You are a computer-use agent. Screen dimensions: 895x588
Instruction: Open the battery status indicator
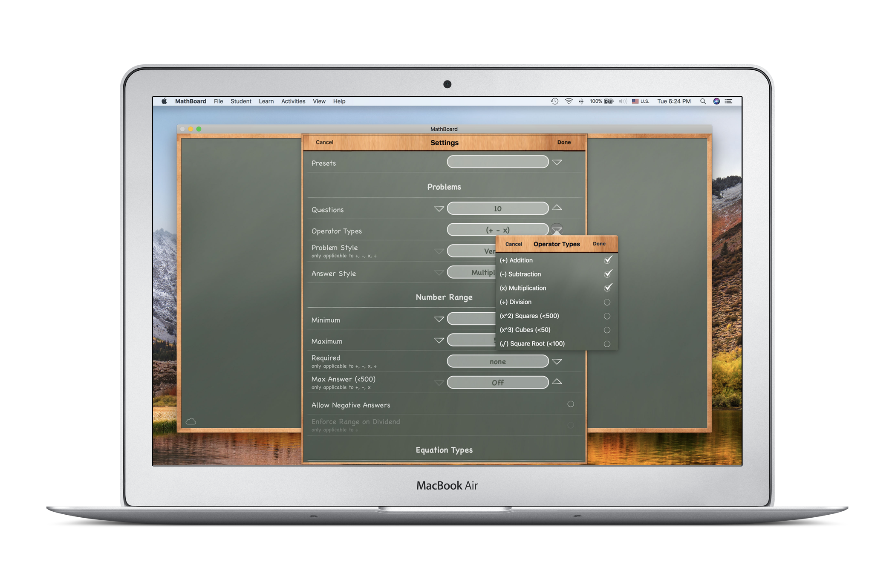point(602,101)
